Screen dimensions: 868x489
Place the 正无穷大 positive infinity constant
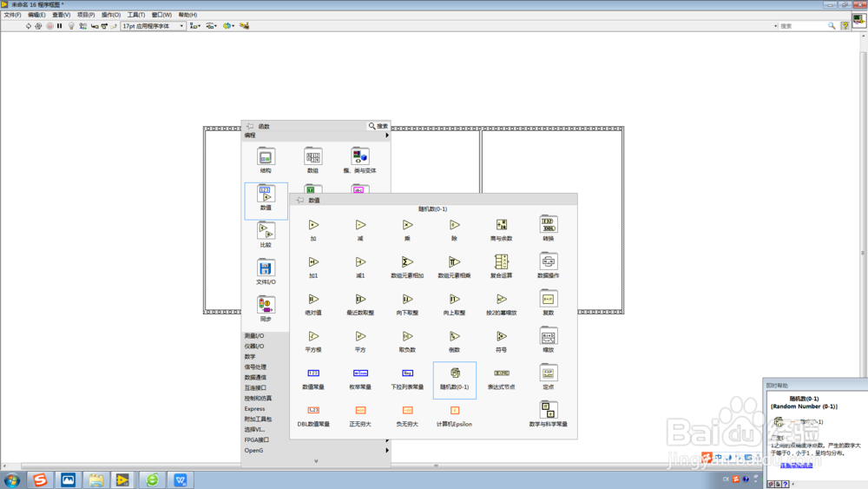tap(360, 410)
